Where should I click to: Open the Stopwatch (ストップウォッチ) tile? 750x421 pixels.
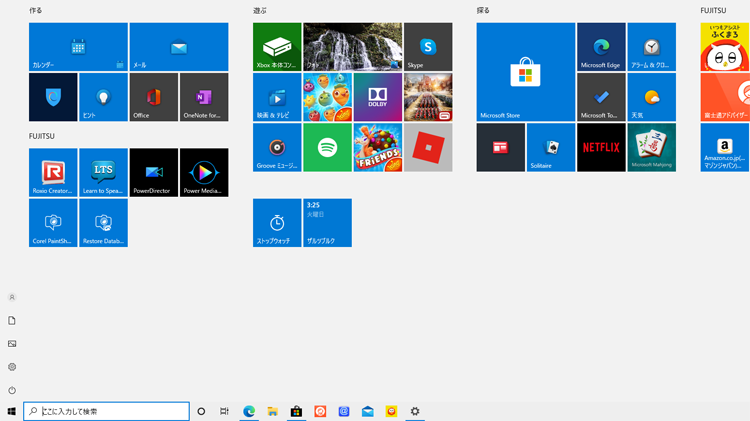277,223
